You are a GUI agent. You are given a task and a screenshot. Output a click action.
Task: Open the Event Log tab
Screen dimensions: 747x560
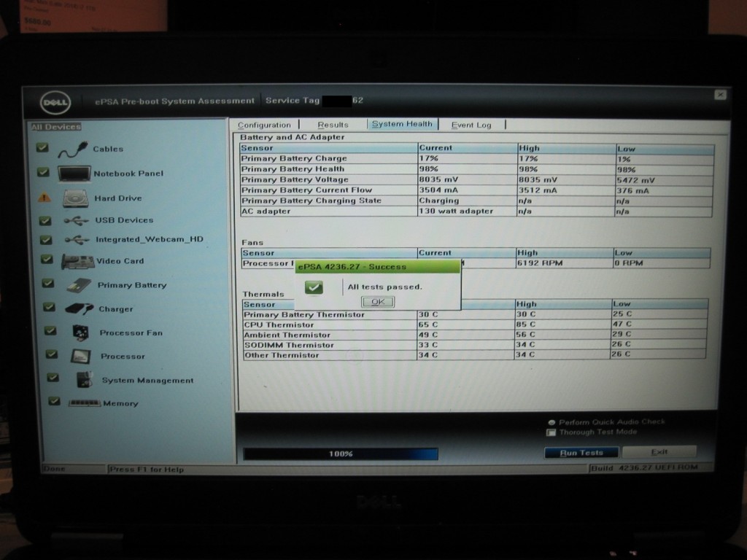click(471, 125)
